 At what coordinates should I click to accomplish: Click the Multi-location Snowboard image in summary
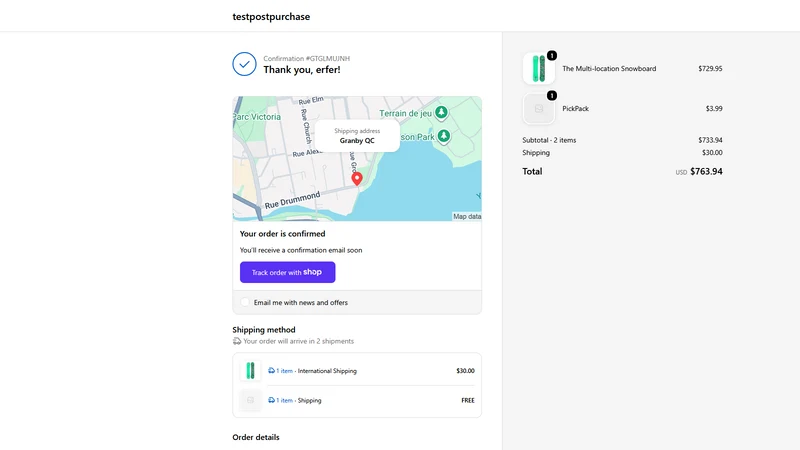point(539,68)
